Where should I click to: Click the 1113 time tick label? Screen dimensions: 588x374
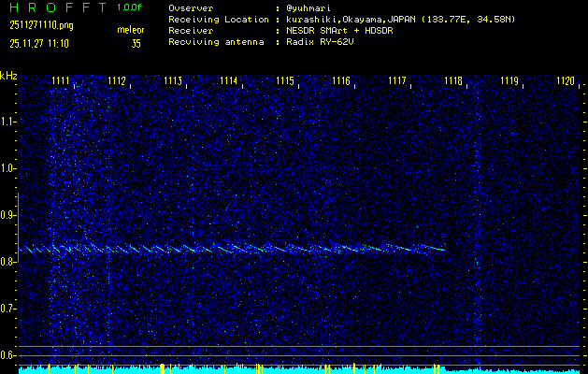(173, 81)
